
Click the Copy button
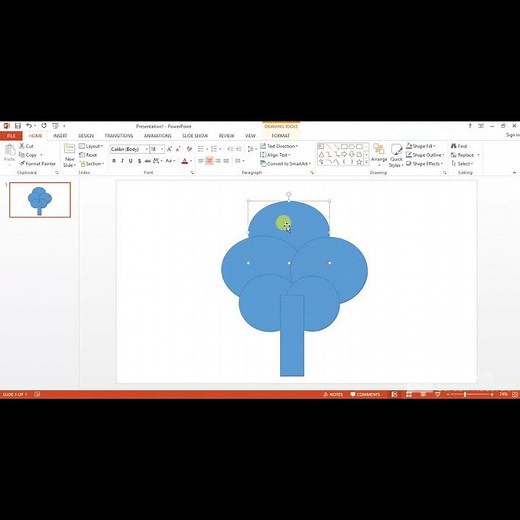tap(28, 155)
